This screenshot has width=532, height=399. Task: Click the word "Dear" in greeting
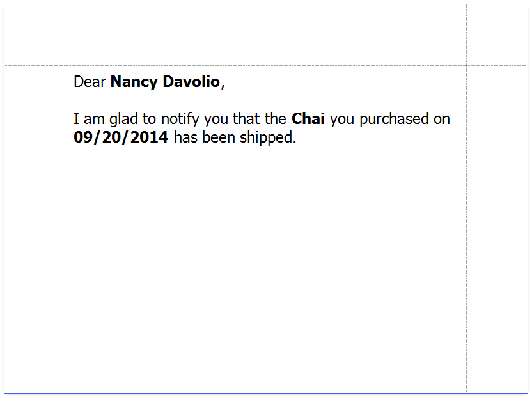(x=90, y=82)
